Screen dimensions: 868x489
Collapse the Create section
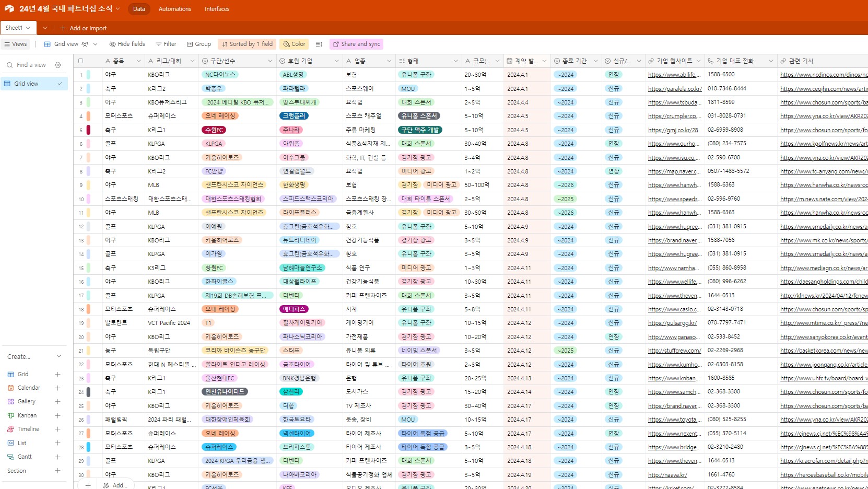(x=58, y=357)
